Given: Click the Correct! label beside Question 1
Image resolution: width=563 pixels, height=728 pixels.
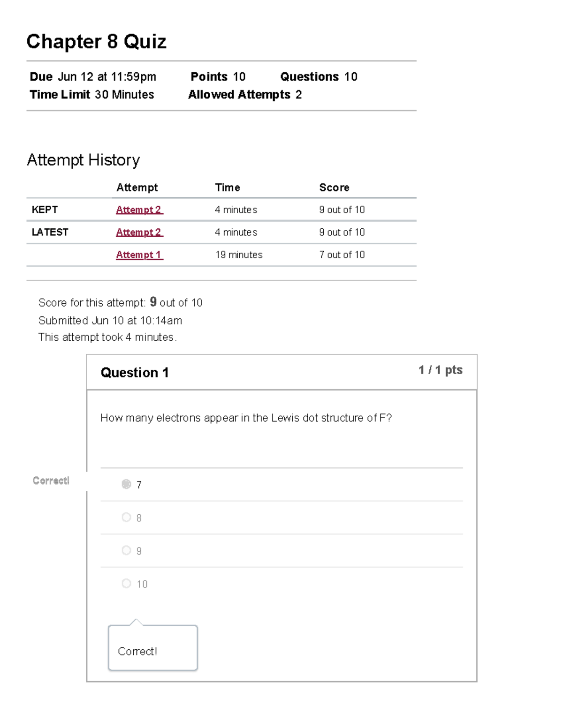Looking at the screenshot, I should (x=51, y=480).
